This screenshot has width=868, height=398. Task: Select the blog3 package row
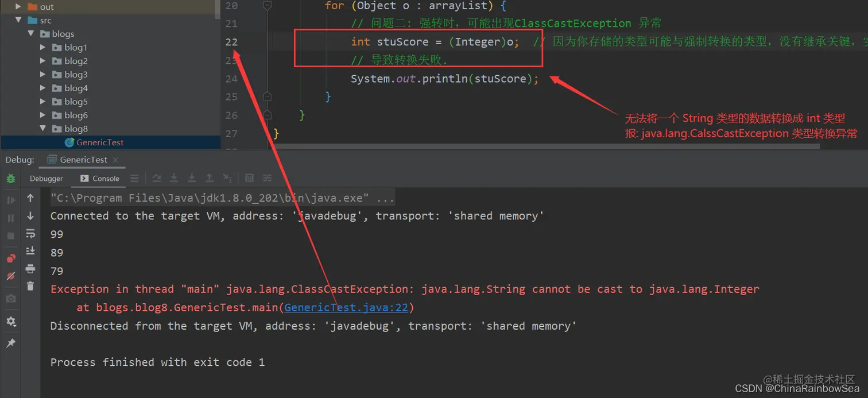click(110, 74)
